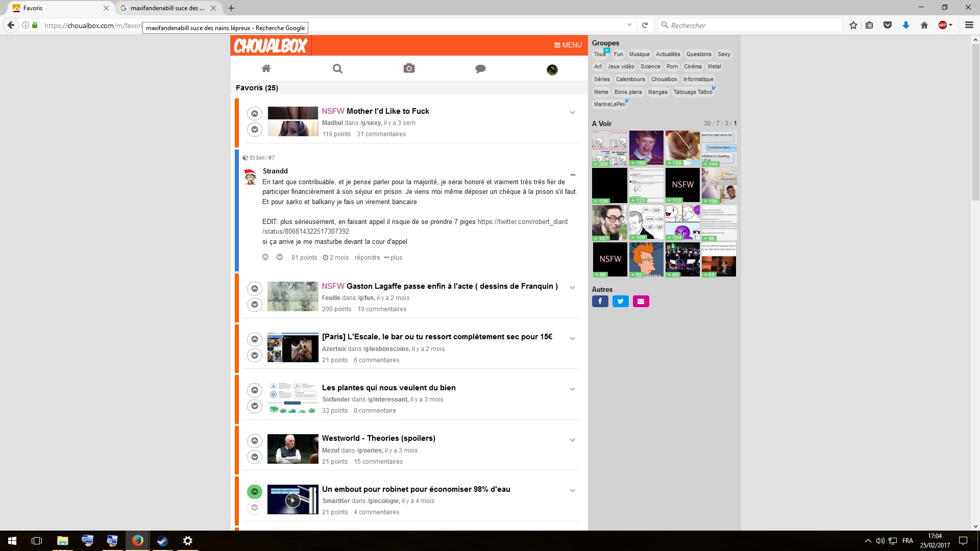Open the Windows Start button

(12, 541)
